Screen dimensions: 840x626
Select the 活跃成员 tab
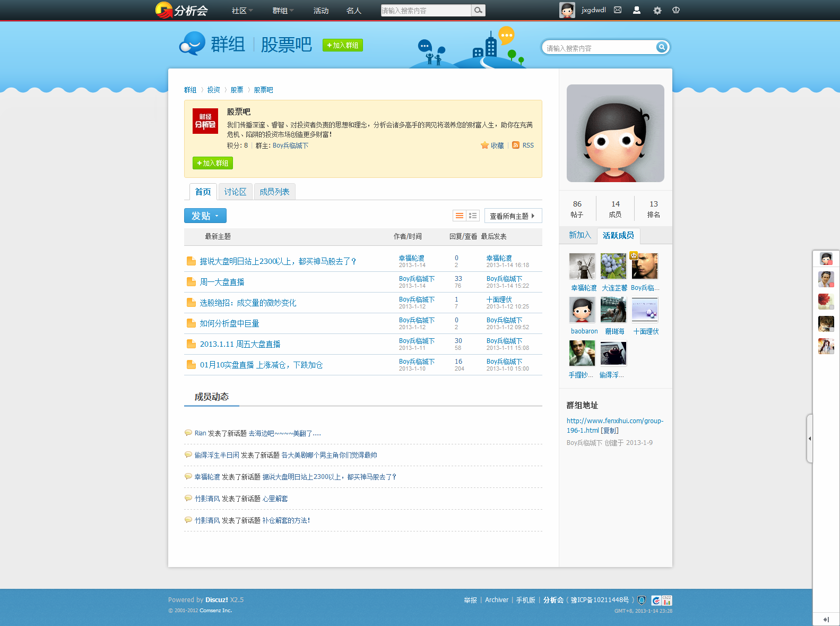[x=619, y=235]
